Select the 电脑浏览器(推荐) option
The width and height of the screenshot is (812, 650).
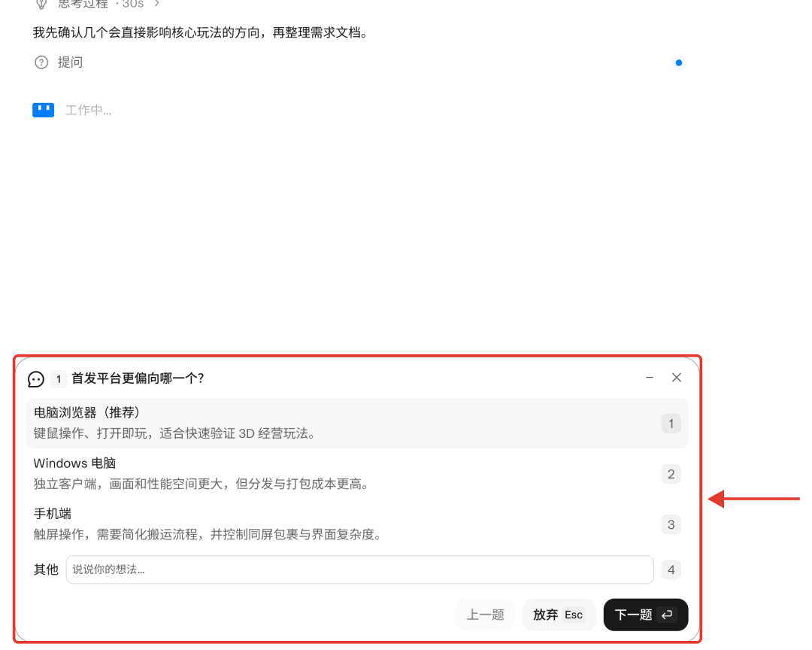tap(357, 423)
